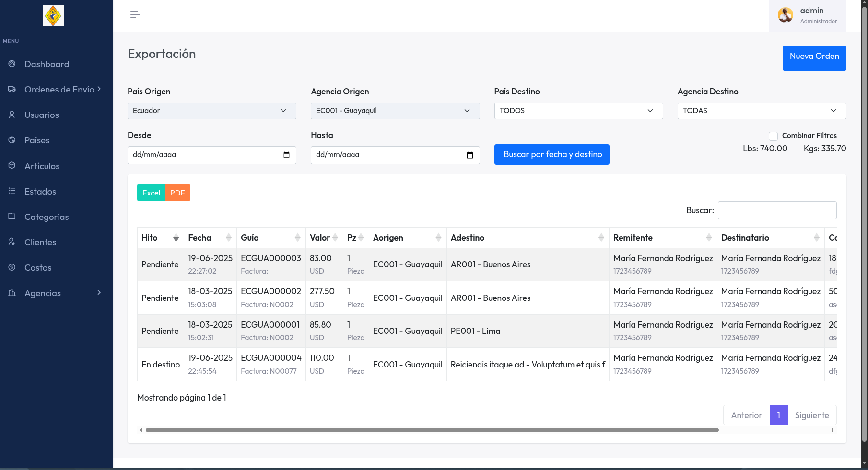Enable the Combinar Filtros checkbox

click(773, 136)
